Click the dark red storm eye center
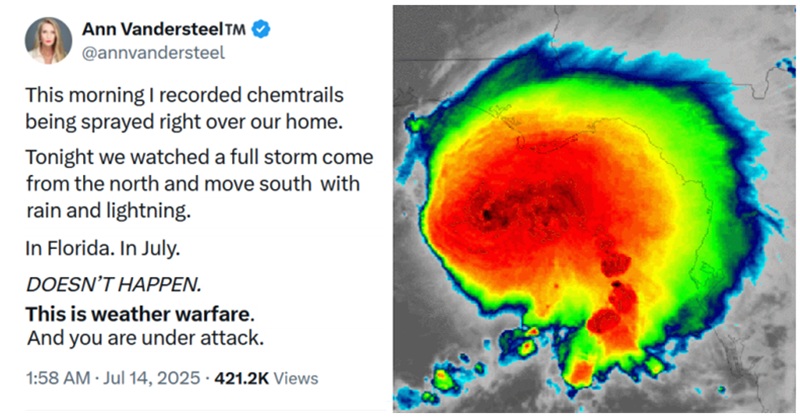Screen dimensions: 800x420 tap(487, 214)
